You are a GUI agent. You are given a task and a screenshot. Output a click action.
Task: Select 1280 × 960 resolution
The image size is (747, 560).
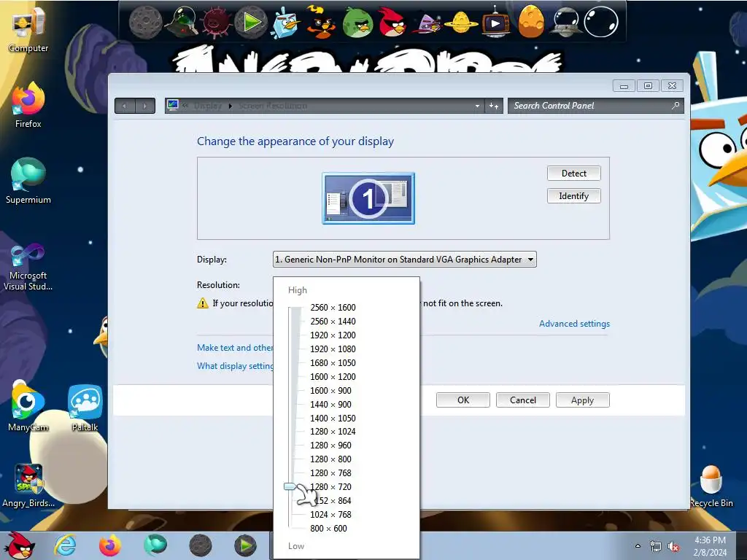[x=330, y=446]
